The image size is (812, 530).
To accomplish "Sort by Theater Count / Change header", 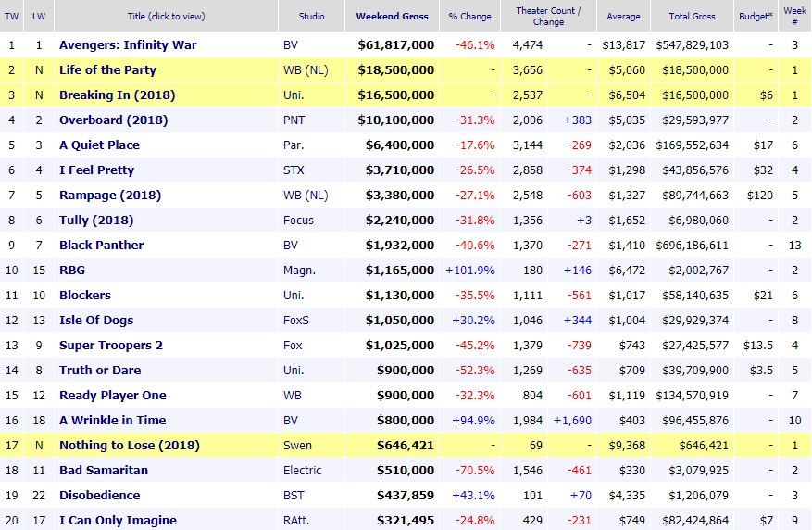I will (548, 16).
